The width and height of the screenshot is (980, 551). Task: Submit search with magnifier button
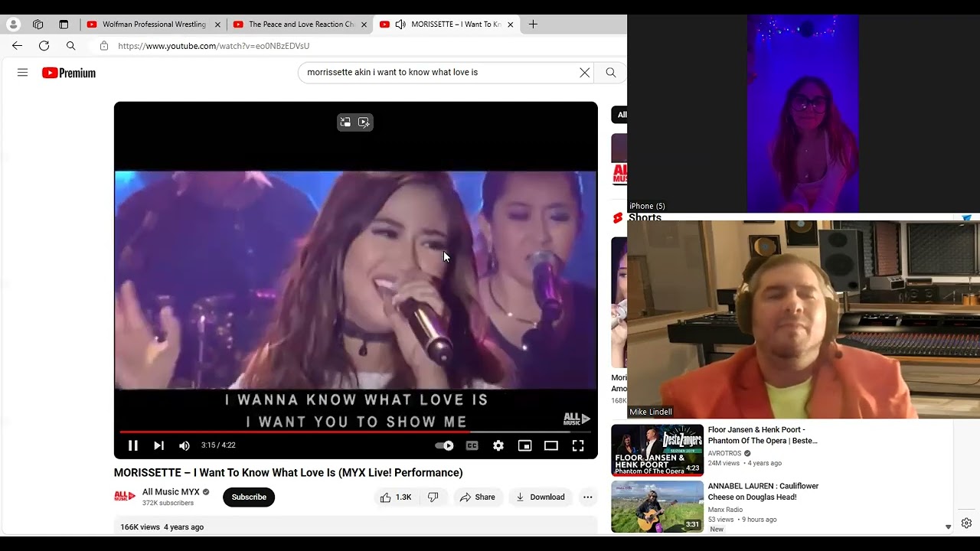click(x=611, y=72)
